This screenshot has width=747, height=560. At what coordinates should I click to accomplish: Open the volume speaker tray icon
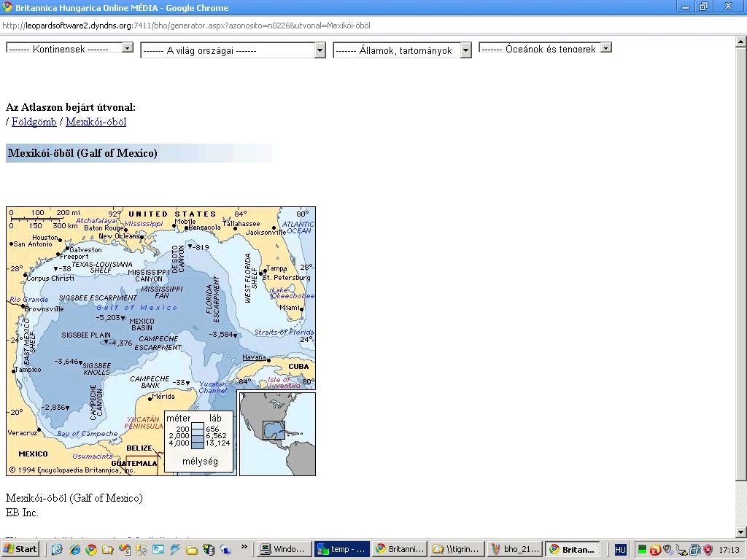(668, 550)
